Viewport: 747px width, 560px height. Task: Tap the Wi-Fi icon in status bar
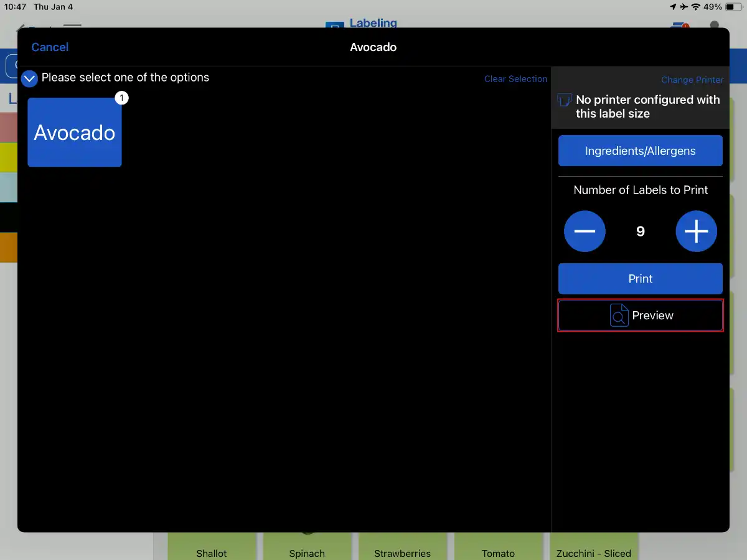[x=695, y=7]
